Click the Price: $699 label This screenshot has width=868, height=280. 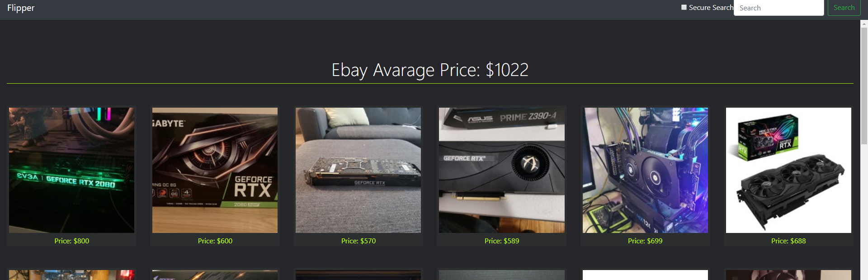coord(645,241)
